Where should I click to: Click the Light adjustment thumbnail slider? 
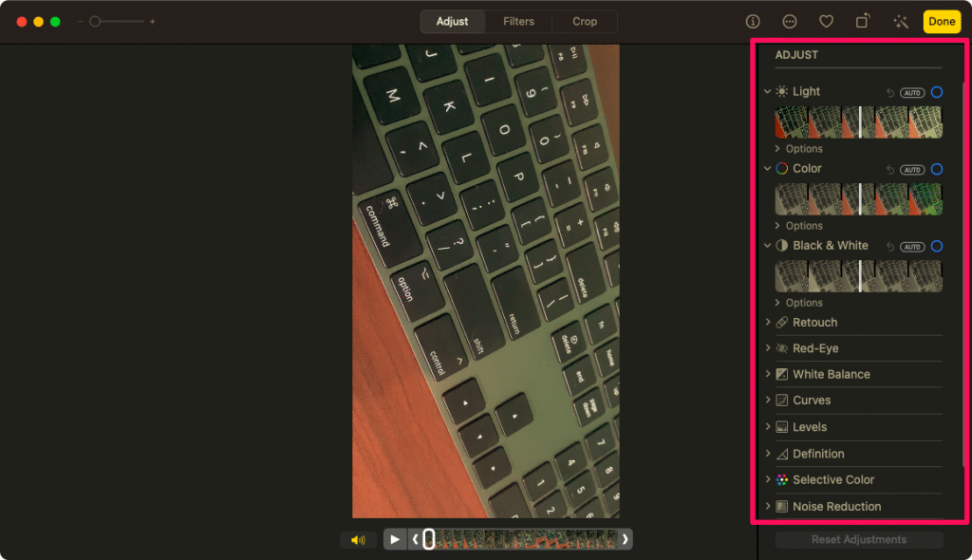click(x=858, y=122)
